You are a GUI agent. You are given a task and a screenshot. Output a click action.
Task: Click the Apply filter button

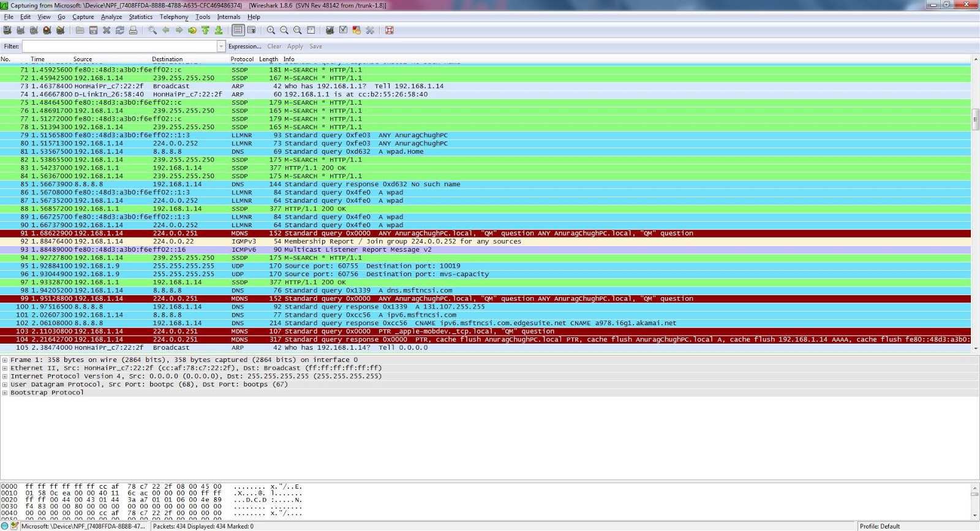click(295, 47)
